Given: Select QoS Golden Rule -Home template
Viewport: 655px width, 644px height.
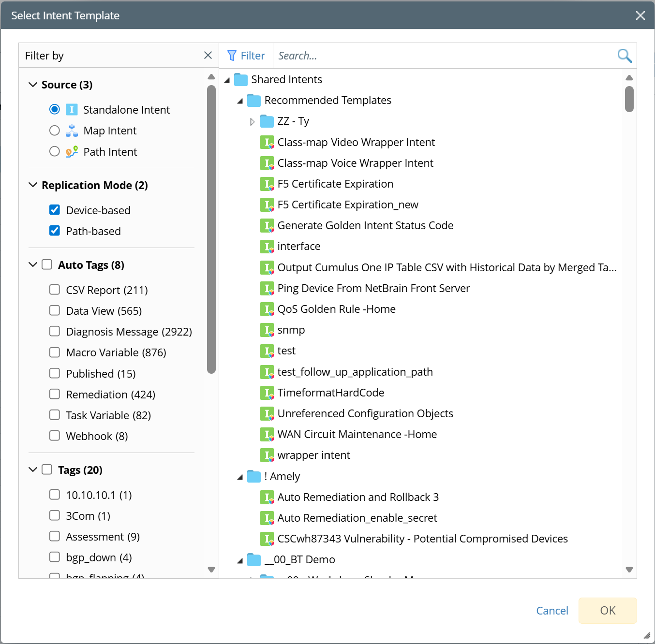Looking at the screenshot, I should pos(336,309).
